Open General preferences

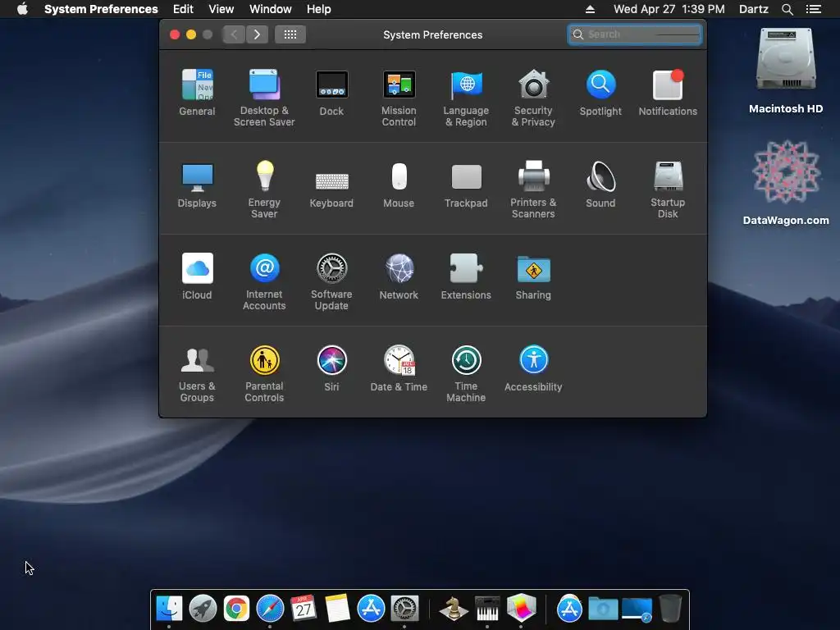[x=197, y=92]
